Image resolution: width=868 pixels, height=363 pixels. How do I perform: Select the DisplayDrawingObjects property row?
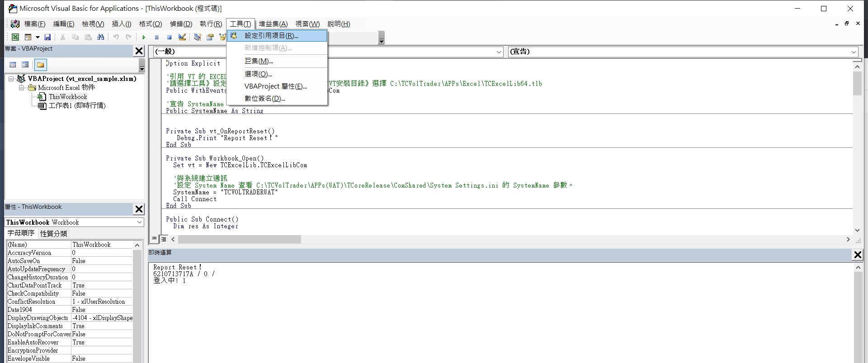pos(70,318)
